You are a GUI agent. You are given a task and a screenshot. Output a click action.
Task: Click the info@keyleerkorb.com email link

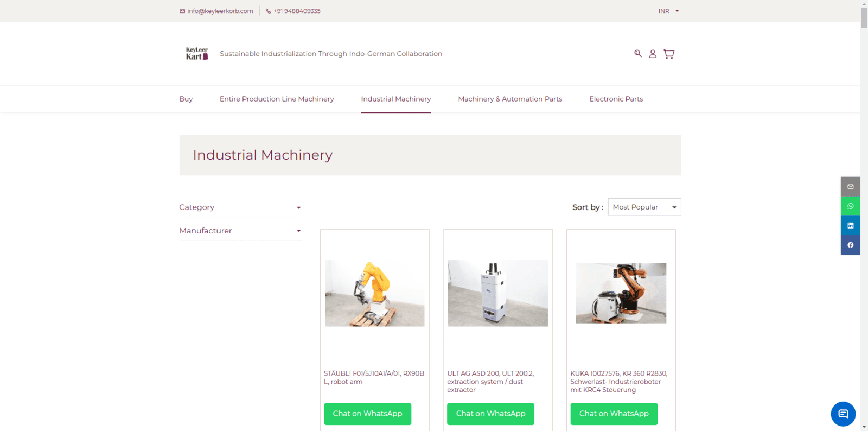(220, 11)
